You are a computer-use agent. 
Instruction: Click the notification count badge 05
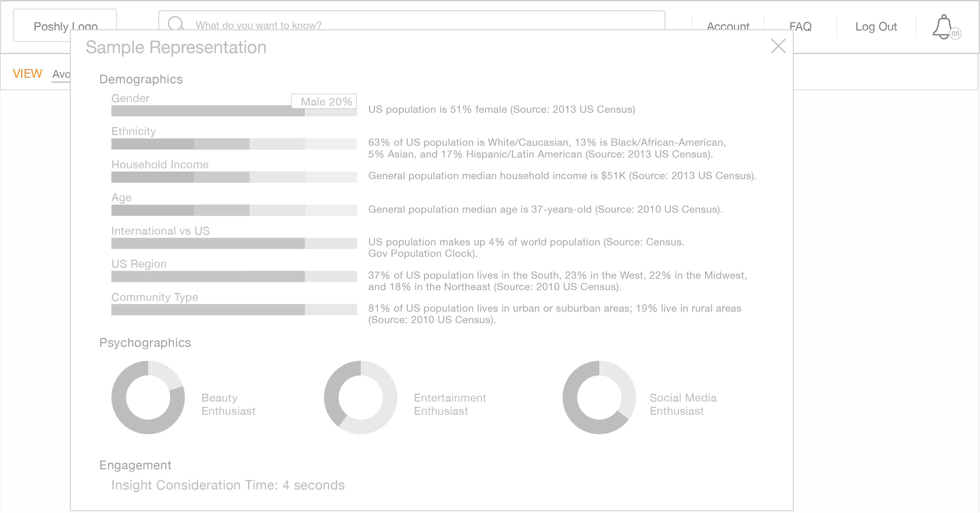955,33
